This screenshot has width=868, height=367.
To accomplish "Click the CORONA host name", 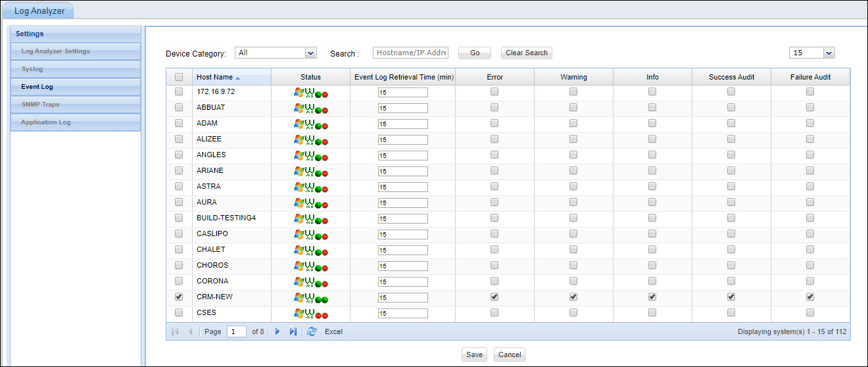I will (x=212, y=281).
